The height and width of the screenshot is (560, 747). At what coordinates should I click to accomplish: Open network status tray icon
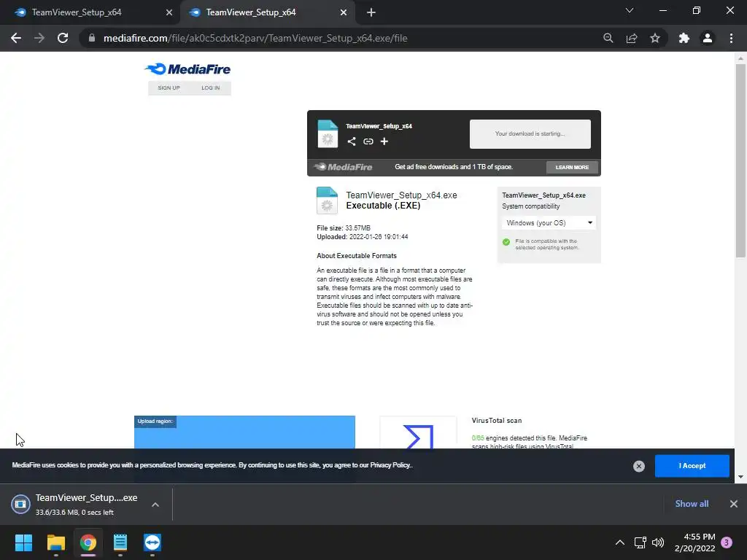point(640,542)
